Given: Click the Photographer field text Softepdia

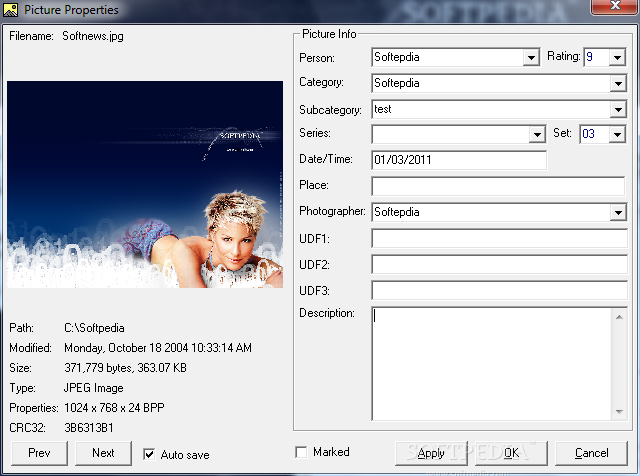Looking at the screenshot, I should 397,212.
